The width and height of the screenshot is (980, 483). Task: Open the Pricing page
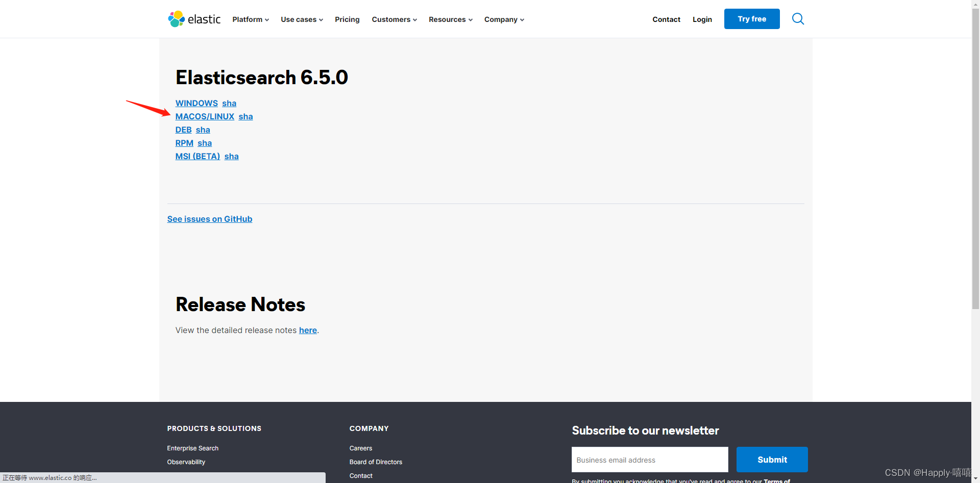tap(347, 19)
